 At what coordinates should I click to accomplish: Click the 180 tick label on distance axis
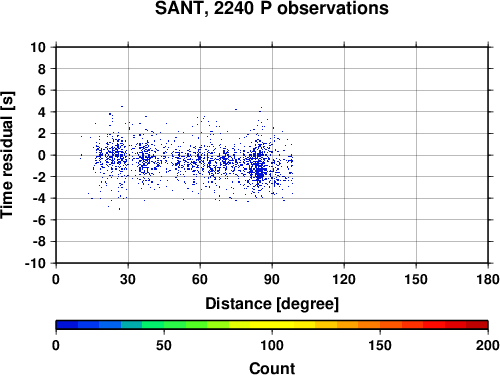[x=488, y=279]
